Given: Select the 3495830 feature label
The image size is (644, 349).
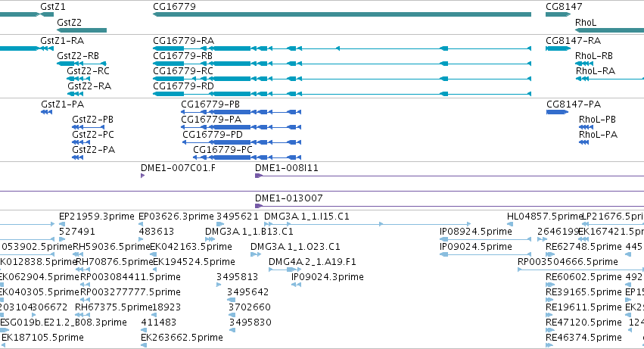Looking at the screenshot, I should [250, 323].
